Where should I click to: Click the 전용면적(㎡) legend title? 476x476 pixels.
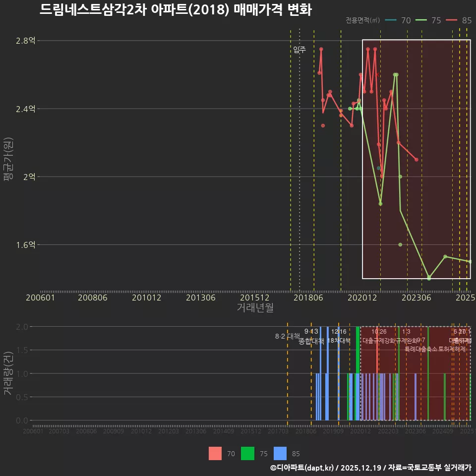[x=363, y=20]
